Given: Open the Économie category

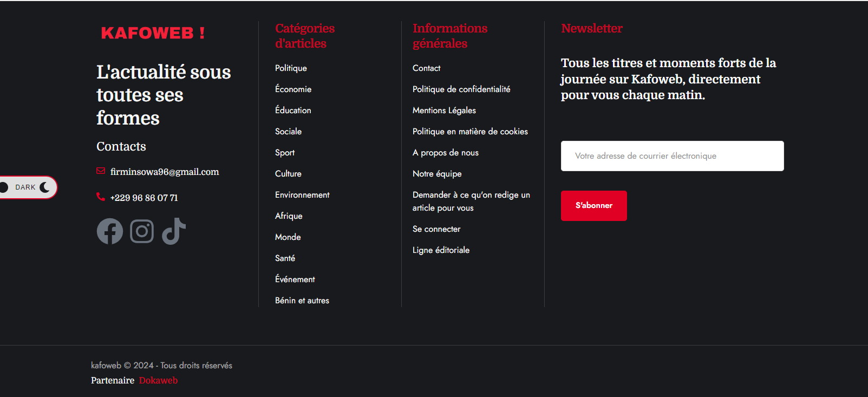Looking at the screenshot, I should coord(293,89).
